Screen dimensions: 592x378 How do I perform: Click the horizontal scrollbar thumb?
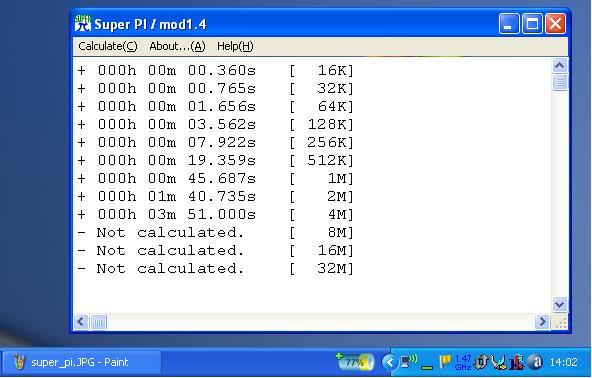pos(99,322)
